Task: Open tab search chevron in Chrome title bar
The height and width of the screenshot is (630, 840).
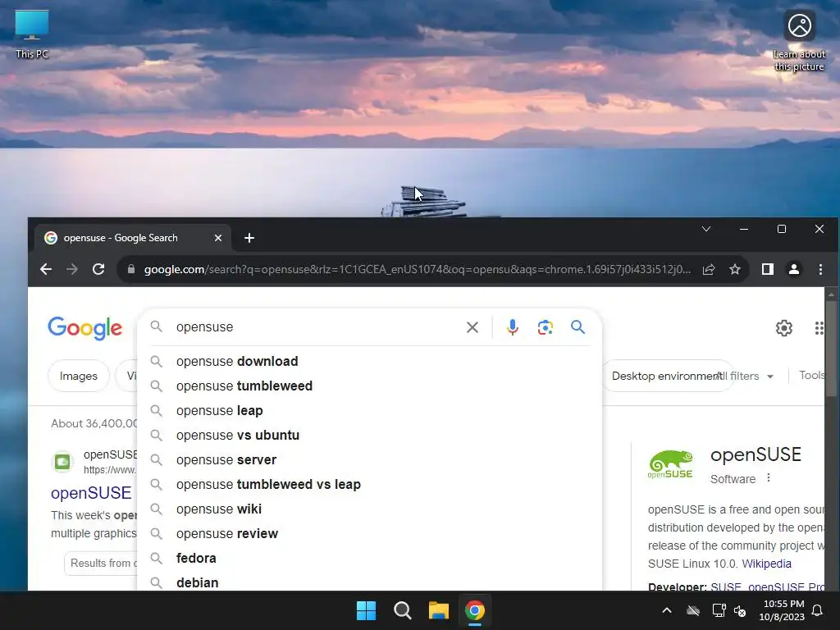Action: tap(706, 229)
